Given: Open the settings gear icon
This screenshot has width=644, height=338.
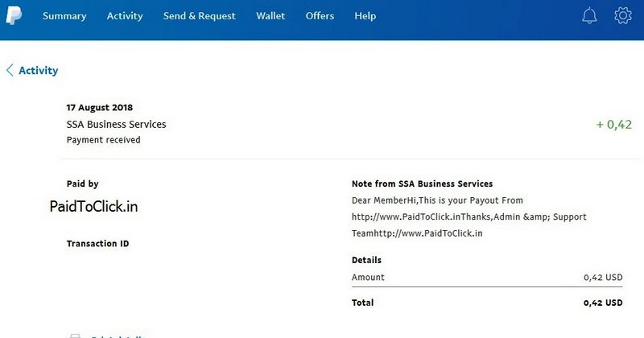Looking at the screenshot, I should [x=622, y=15].
